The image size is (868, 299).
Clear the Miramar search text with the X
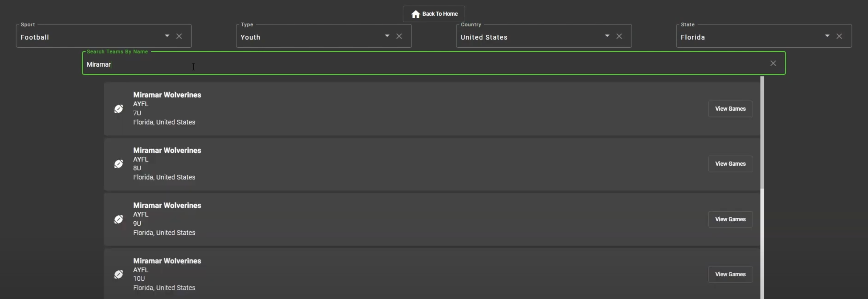click(773, 63)
